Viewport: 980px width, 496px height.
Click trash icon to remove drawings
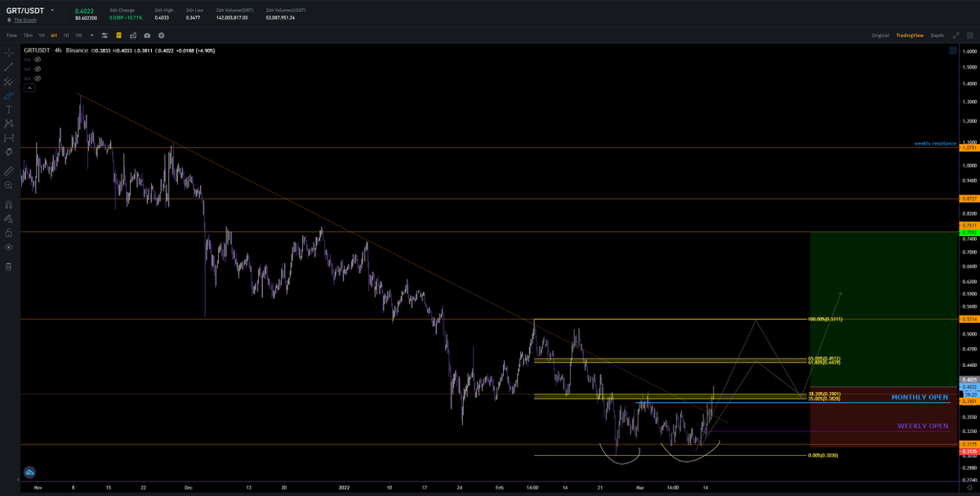point(9,266)
